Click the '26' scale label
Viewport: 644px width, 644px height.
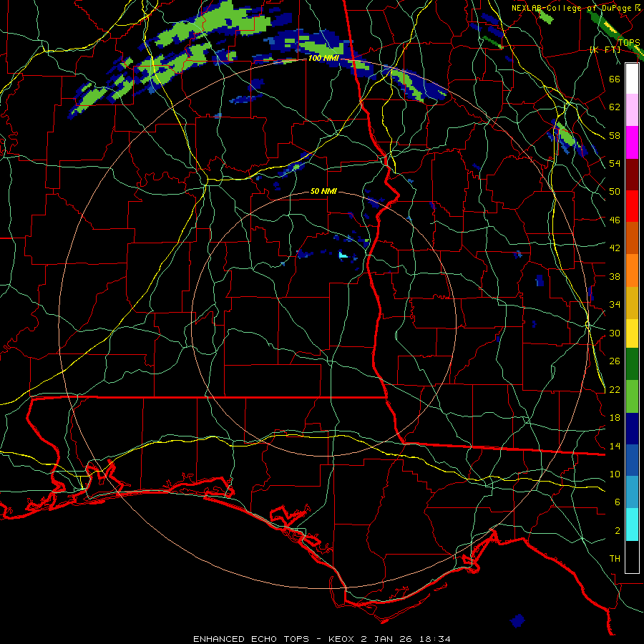(x=615, y=361)
